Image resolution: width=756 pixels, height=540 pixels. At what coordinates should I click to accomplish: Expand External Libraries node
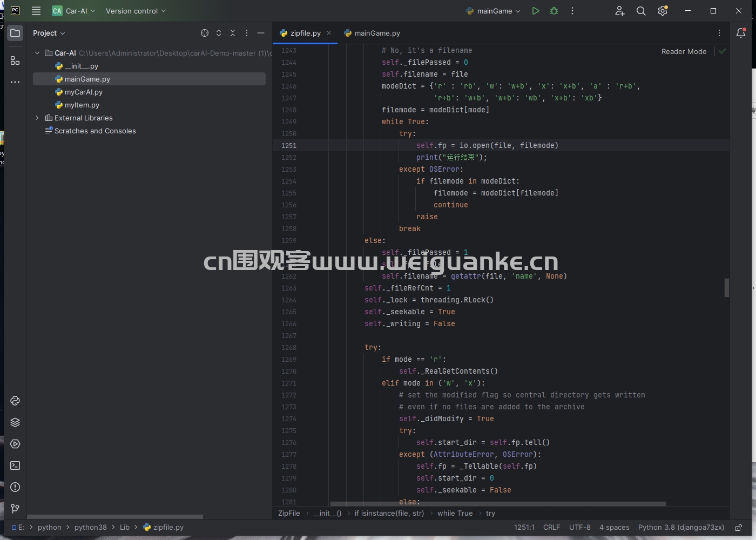pyautogui.click(x=37, y=118)
